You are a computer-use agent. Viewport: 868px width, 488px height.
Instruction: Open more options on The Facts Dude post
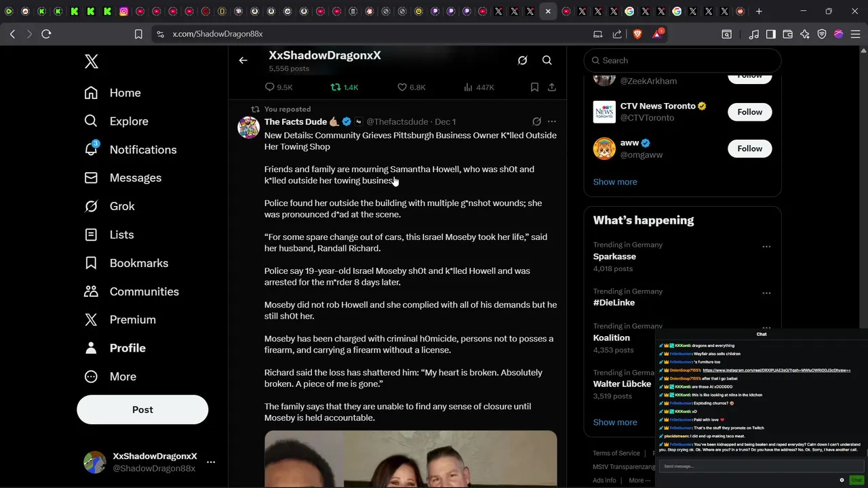pos(552,121)
